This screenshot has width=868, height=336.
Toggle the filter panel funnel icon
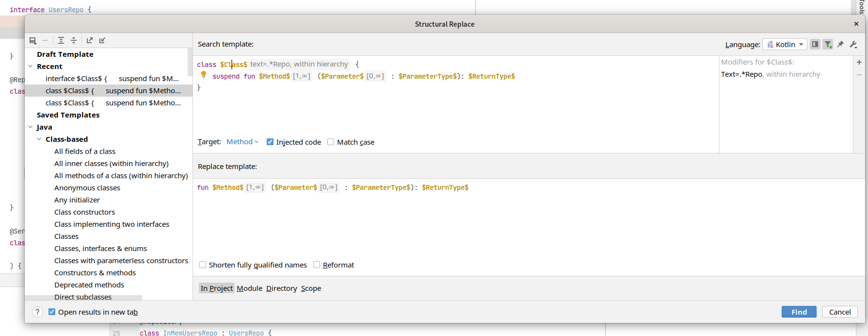point(828,44)
